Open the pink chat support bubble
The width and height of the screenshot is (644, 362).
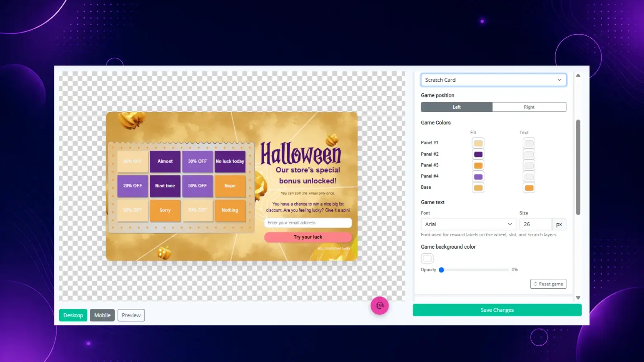click(x=380, y=306)
